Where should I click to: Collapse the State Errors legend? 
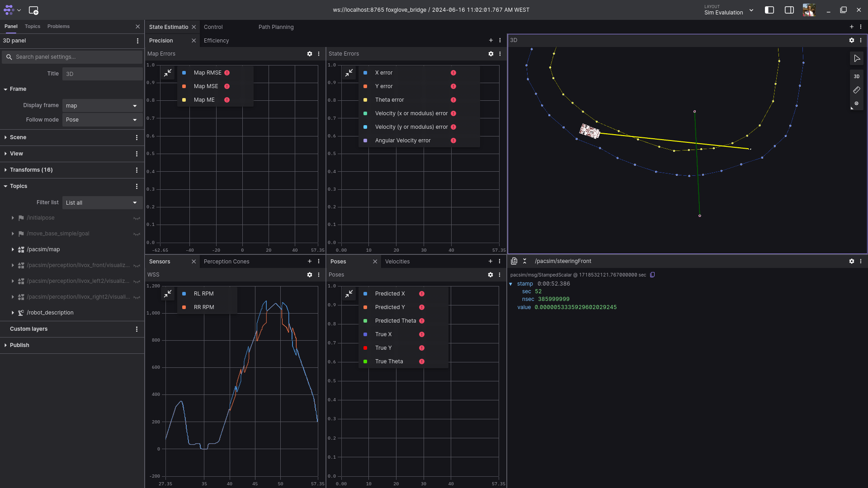pos(349,73)
